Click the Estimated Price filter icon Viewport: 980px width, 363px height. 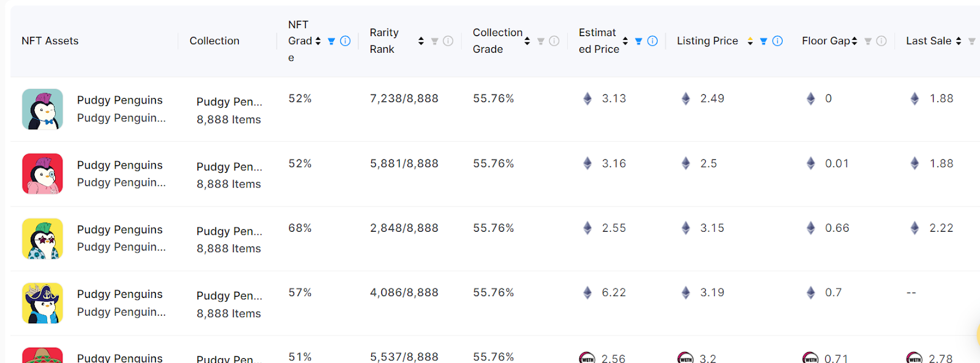pos(638,41)
